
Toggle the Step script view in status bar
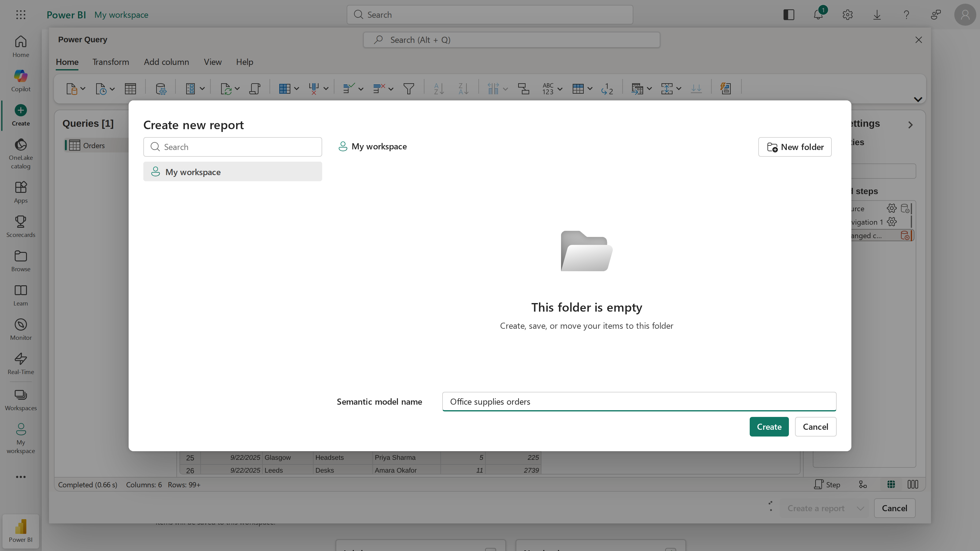click(827, 485)
